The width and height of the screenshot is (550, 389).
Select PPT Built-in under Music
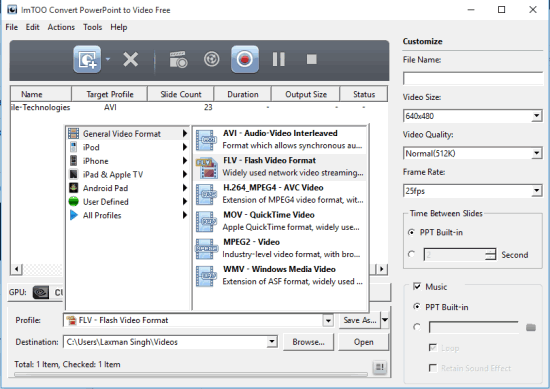pos(417,307)
